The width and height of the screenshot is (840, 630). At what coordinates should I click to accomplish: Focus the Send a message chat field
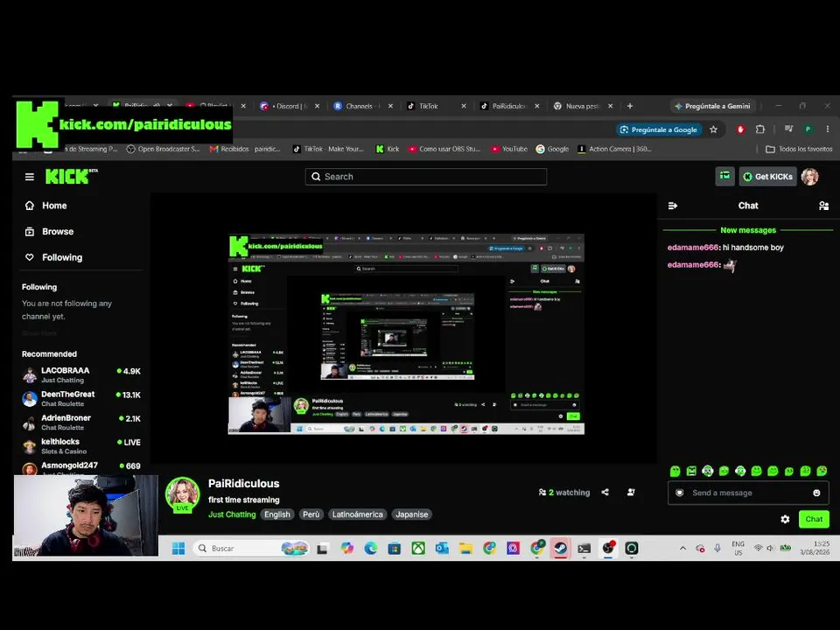[748, 493]
